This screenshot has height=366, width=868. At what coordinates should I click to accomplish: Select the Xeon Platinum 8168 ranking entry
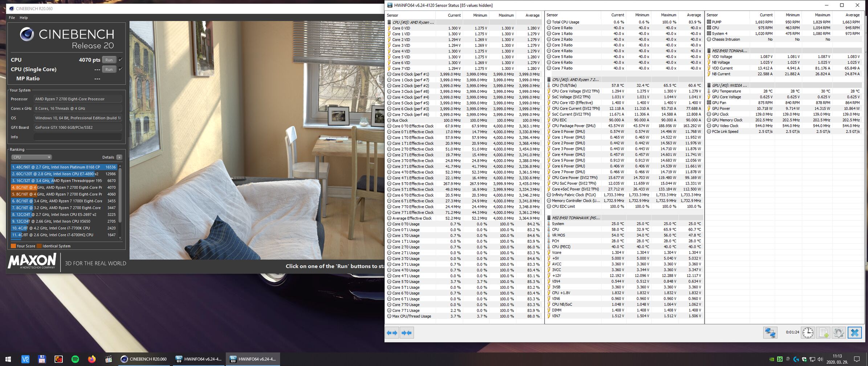click(x=64, y=167)
